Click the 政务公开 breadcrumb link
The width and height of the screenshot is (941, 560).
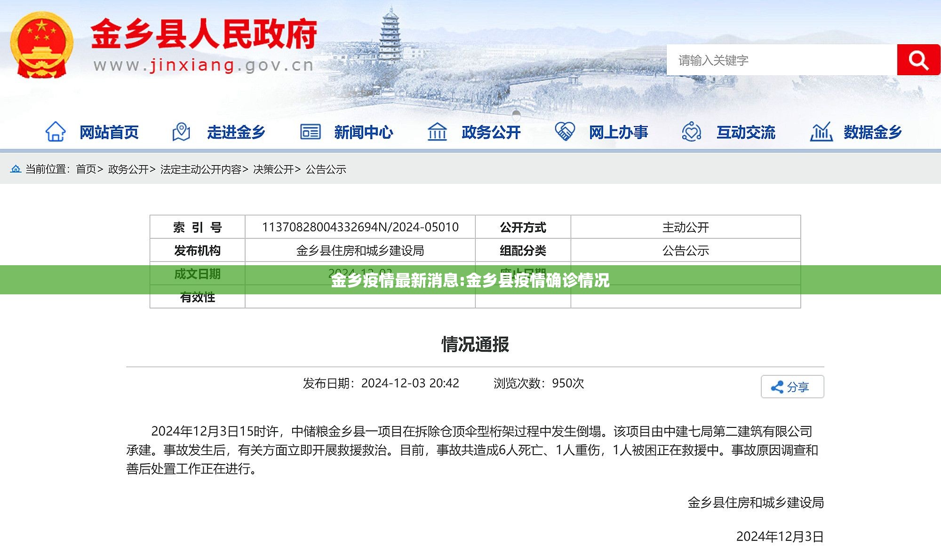pos(128,169)
